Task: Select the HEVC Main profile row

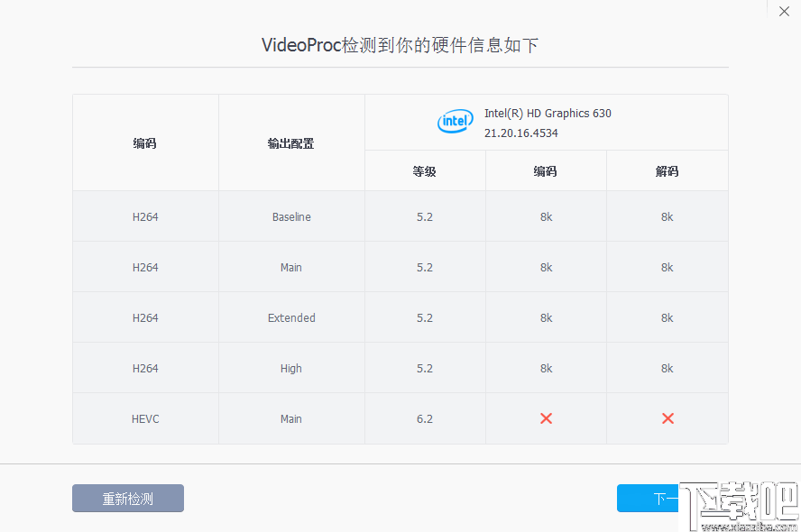Action: (x=290, y=418)
